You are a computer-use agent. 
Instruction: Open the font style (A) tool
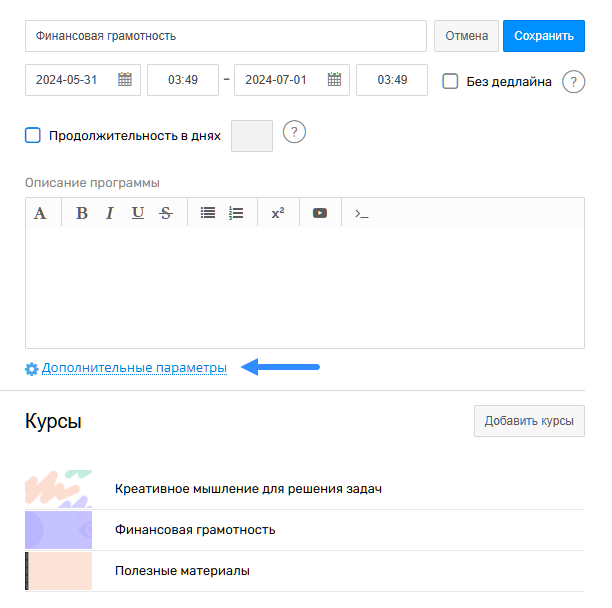(40, 213)
